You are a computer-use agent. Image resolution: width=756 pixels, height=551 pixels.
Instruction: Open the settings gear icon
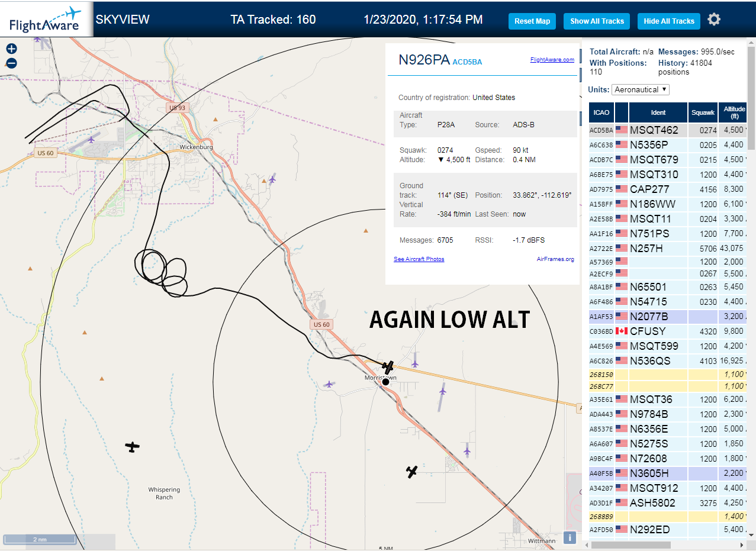tap(714, 20)
